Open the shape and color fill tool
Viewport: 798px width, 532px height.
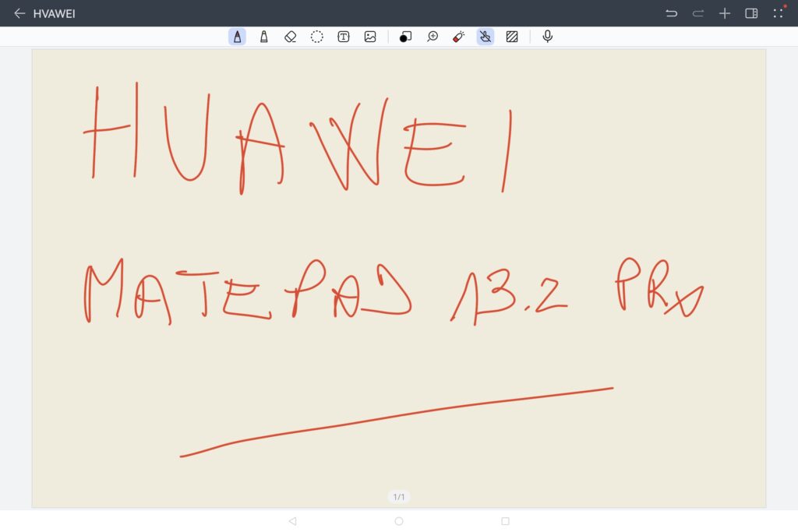coord(405,37)
